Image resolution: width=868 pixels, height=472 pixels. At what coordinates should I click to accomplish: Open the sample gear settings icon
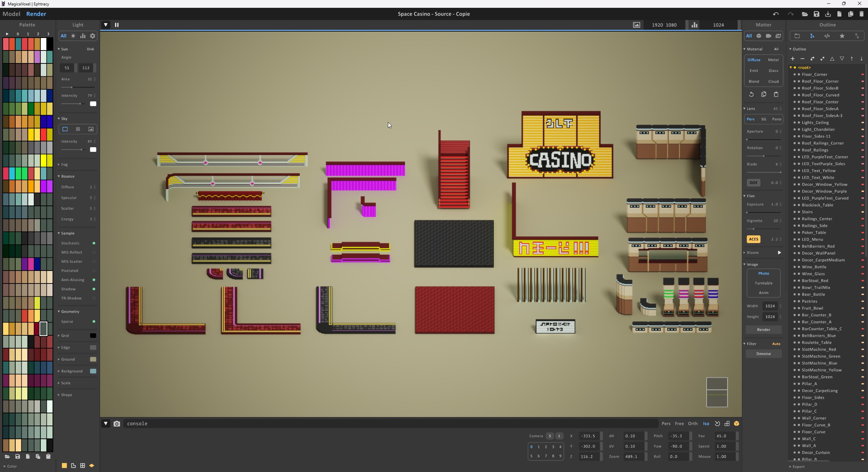93,36
